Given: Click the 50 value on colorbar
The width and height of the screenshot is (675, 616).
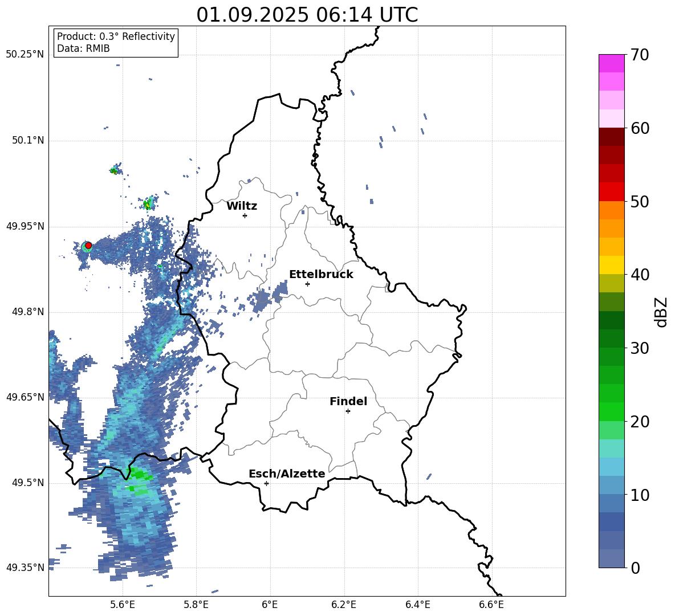Looking at the screenshot, I should click(640, 201).
